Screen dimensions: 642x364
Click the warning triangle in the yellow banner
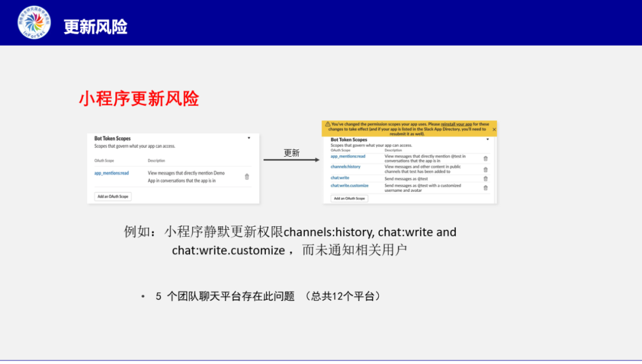click(x=328, y=124)
